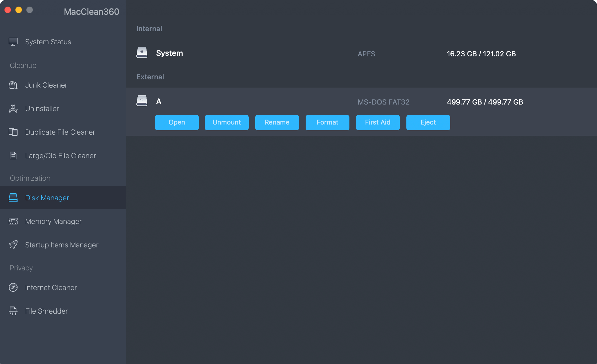Click the Junk Cleaner vacuum icon
The image size is (597, 364).
[x=13, y=85]
